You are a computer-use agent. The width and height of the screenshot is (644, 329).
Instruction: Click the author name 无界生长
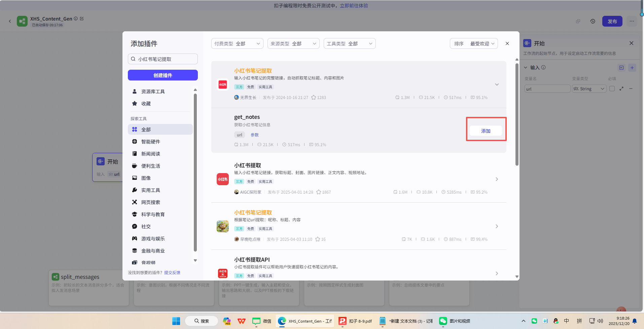pos(248,97)
